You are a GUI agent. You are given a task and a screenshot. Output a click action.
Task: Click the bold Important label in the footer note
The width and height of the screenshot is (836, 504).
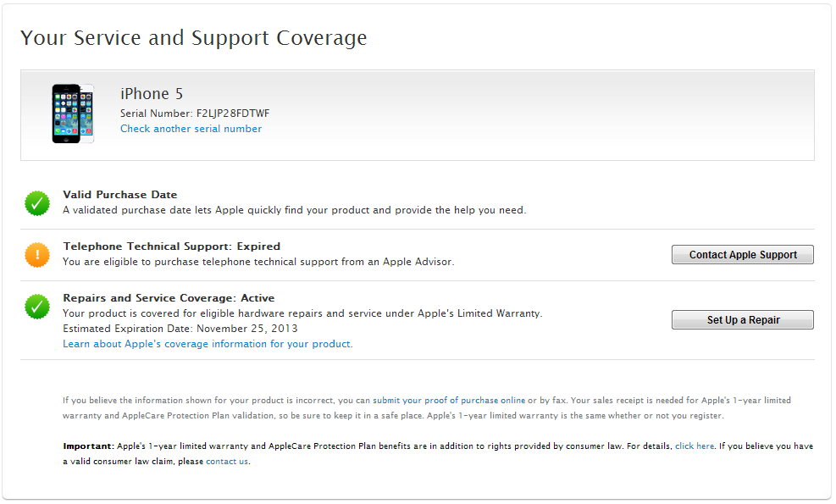[88, 446]
